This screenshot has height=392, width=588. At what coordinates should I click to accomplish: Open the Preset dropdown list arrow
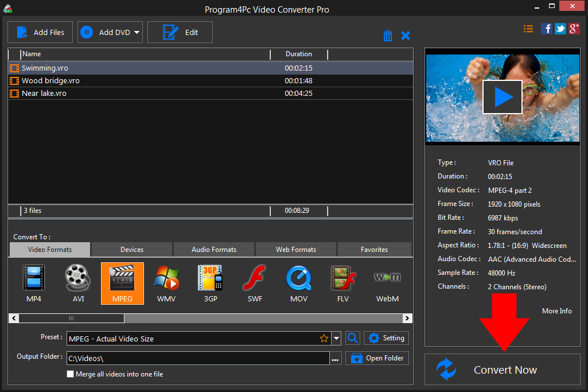pos(337,339)
